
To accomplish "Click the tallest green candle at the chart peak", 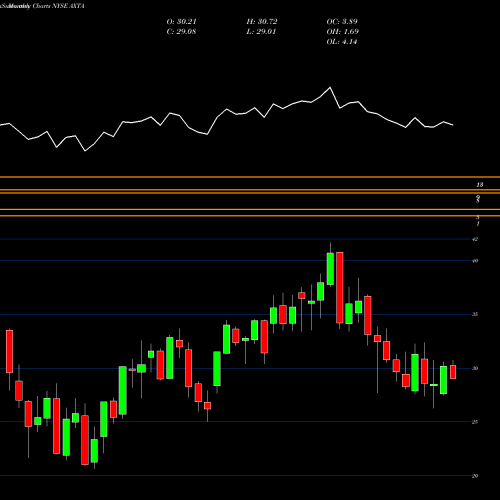I will (x=330, y=269).
